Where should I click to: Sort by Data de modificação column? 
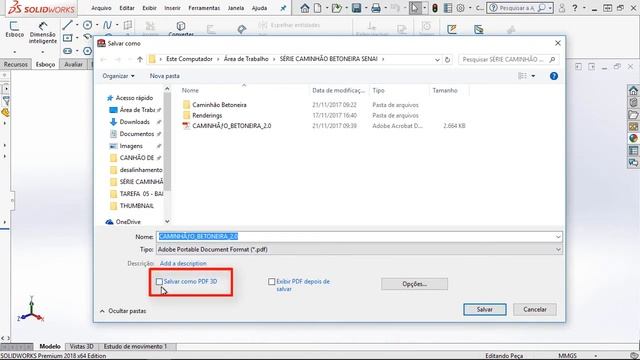338,91
